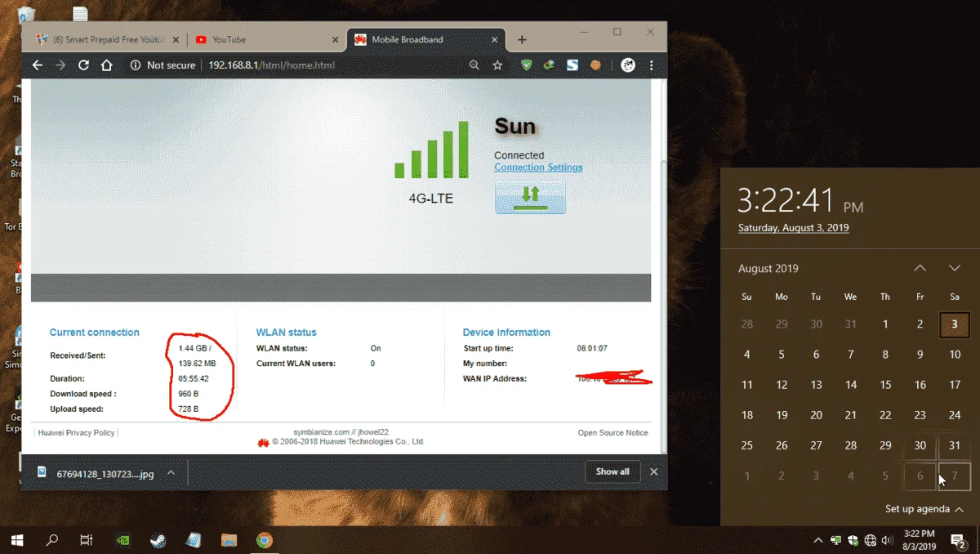This screenshot has height=554, width=980.
Task: Go to next month in calendar
Action: pos(954,268)
